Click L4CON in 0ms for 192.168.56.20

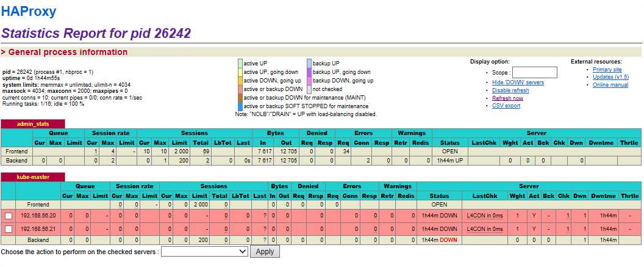(x=485, y=216)
